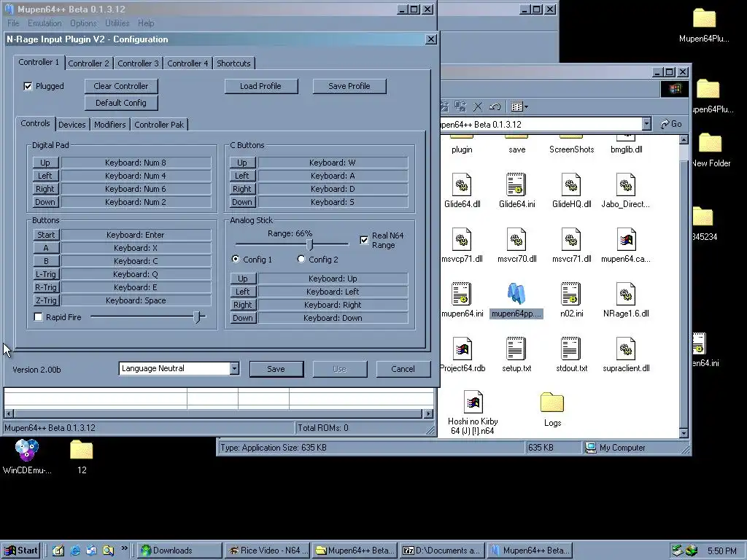The image size is (747, 560).
Task: Expand the quick launch overflow chevron
Action: click(124, 548)
